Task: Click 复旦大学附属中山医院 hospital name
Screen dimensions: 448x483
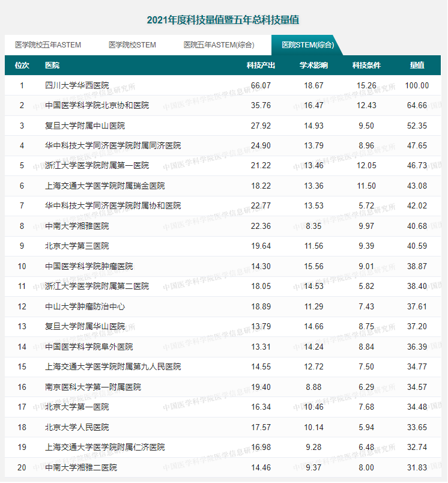Action: 85,126
